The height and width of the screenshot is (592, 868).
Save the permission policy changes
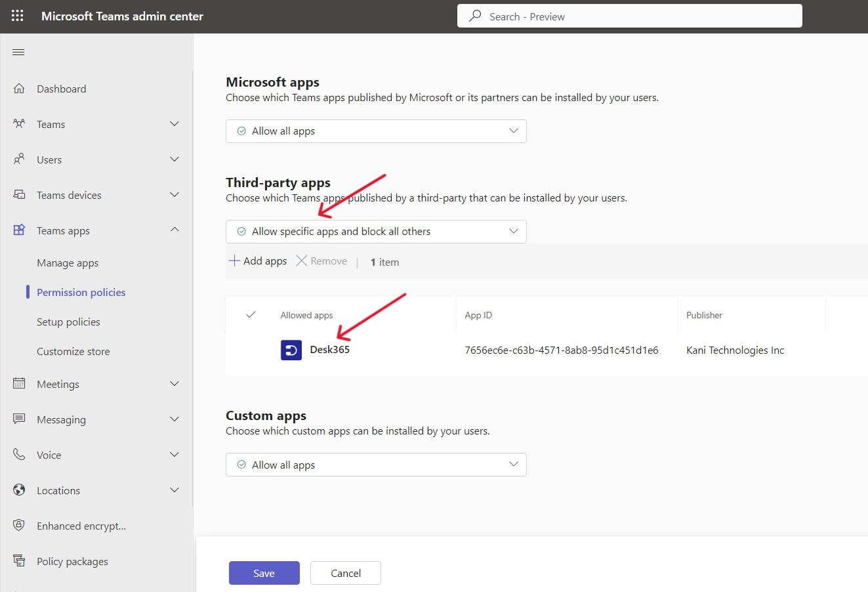[264, 572]
